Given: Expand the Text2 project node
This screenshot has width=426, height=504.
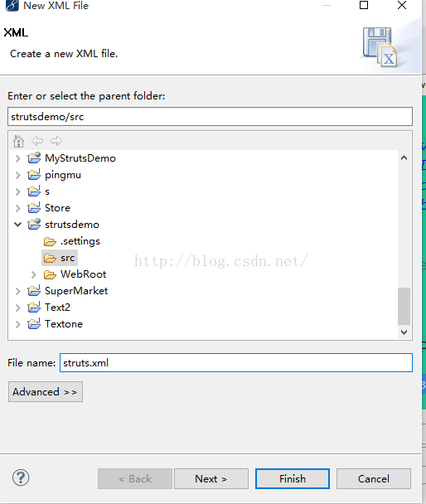Looking at the screenshot, I should (x=18, y=308).
